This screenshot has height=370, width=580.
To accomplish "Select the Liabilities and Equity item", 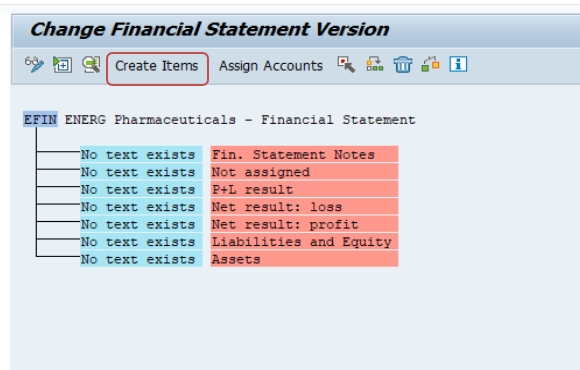I will [304, 242].
